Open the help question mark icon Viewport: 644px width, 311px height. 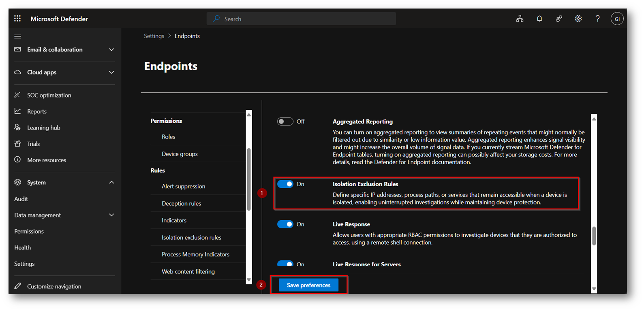click(597, 19)
